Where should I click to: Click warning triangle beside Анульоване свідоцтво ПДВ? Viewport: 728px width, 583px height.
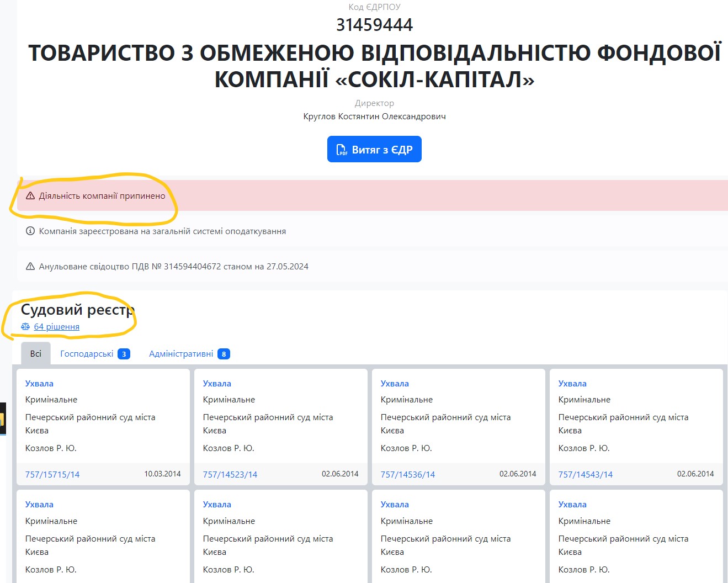(30, 267)
